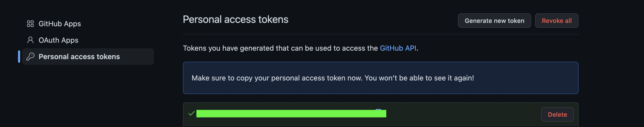Click the blue active indicator bar in sidebar

[x=19, y=57]
